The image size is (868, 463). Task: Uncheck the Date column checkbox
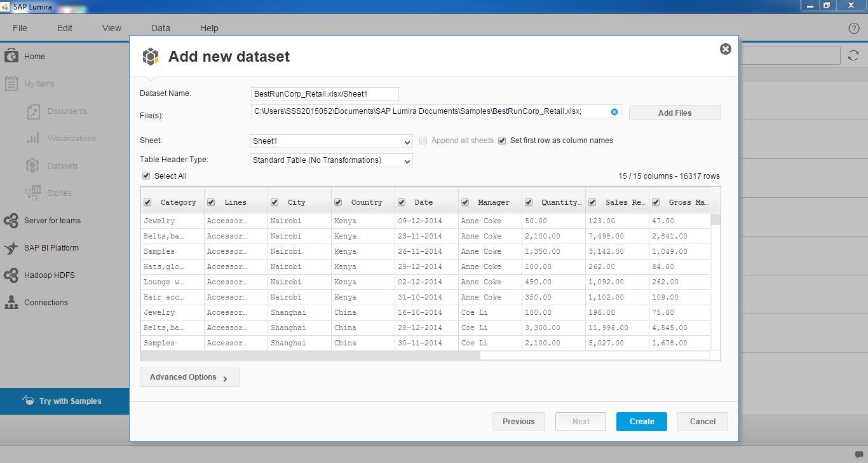[x=402, y=202]
